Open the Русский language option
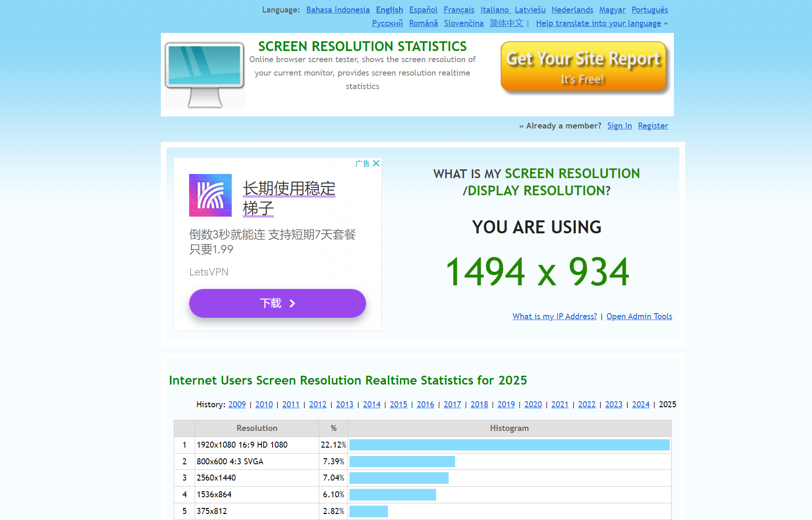 coord(387,23)
